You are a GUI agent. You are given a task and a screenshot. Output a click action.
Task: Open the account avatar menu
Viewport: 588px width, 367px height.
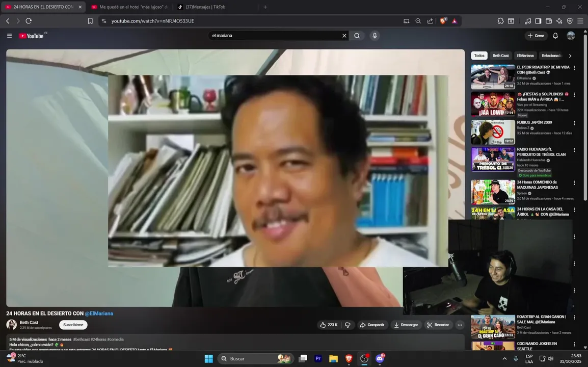click(x=571, y=36)
